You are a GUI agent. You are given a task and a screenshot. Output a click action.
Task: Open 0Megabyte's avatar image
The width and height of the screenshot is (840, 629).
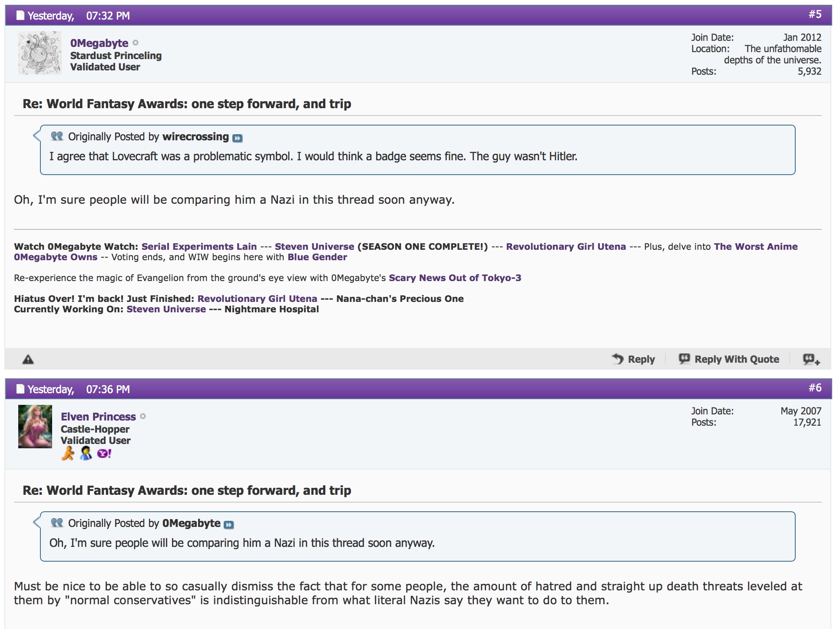coord(40,53)
